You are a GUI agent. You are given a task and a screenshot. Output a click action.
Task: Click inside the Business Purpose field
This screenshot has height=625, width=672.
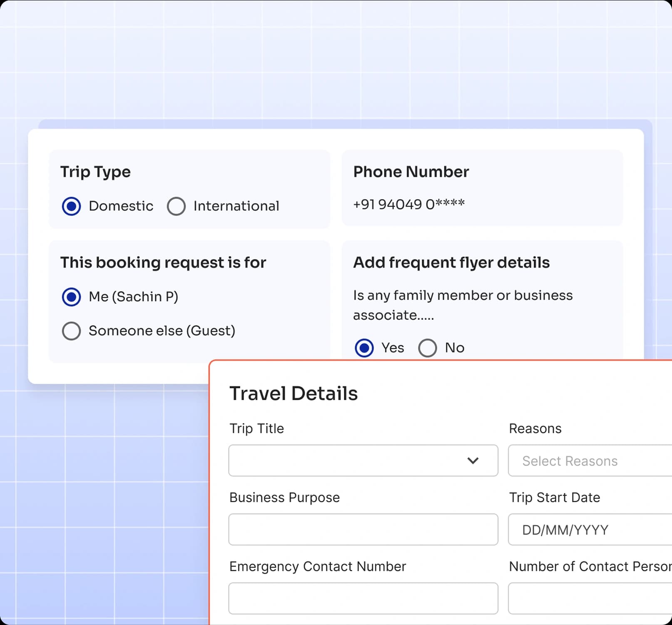[363, 530]
